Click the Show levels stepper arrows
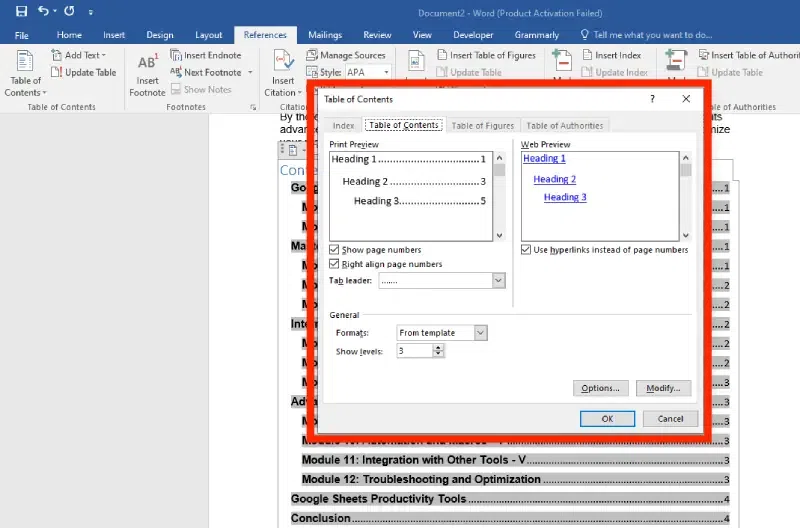 [x=438, y=350]
